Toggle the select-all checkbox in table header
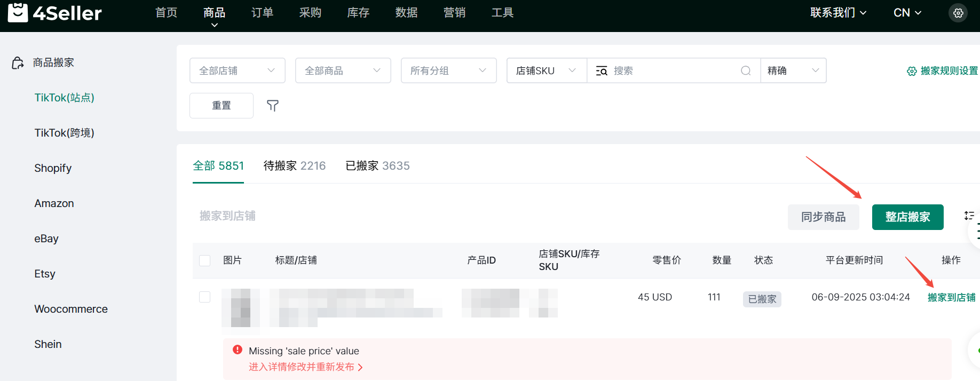The width and height of the screenshot is (980, 381). pos(204,260)
